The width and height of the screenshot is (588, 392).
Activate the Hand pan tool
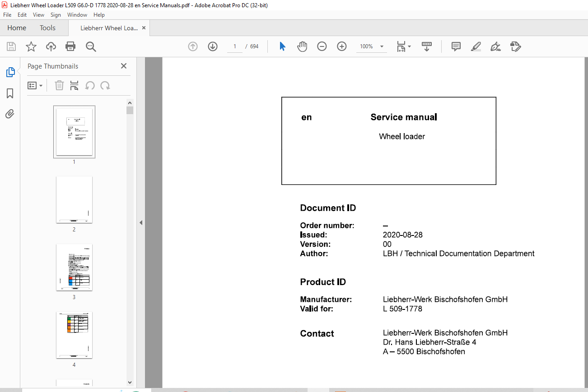tap(302, 46)
